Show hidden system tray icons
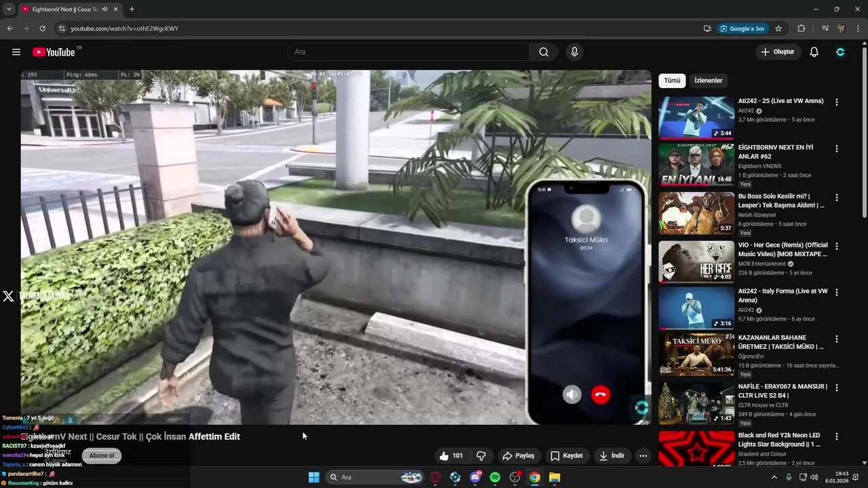The height and width of the screenshot is (488, 868). point(774,477)
